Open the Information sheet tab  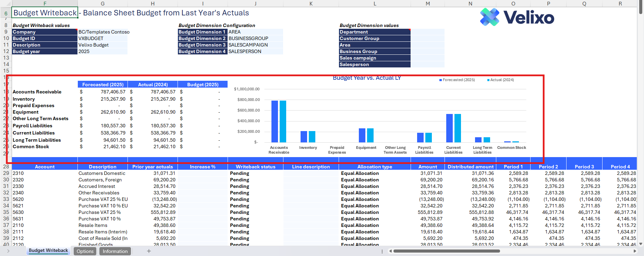(115, 251)
